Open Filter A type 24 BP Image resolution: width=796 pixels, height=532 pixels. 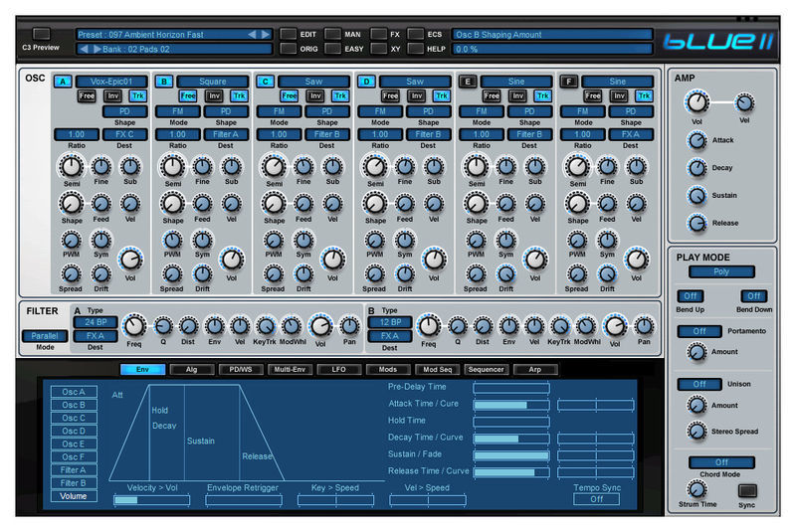[96, 322]
